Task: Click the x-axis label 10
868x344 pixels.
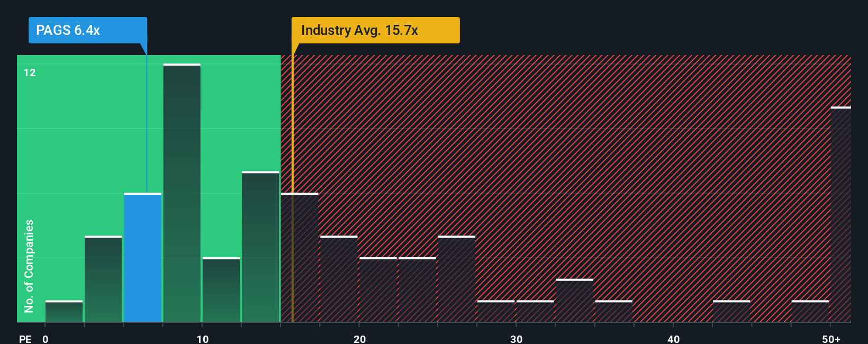Action: pyautogui.click(x=202, y=339)
